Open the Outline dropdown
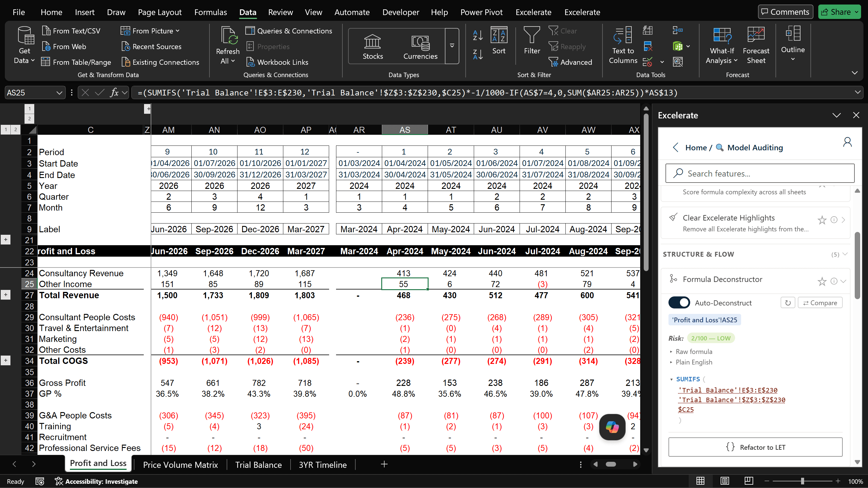 coord(793,44)
